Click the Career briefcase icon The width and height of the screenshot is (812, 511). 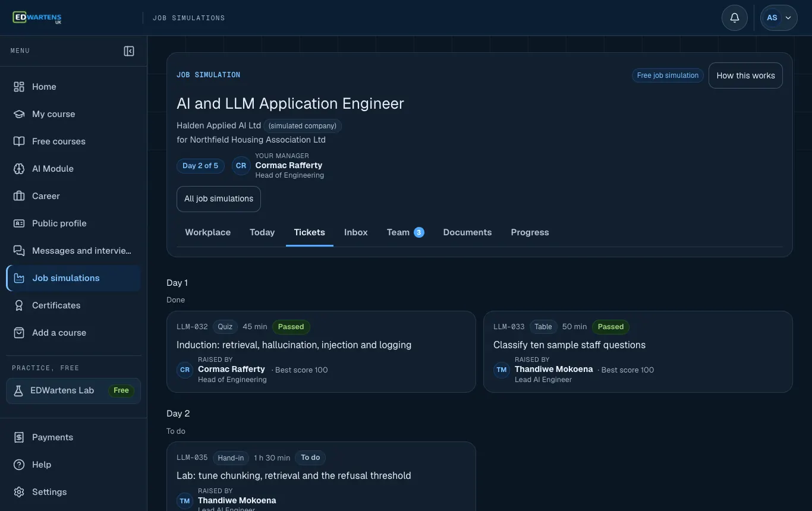(x=19, y=196)
